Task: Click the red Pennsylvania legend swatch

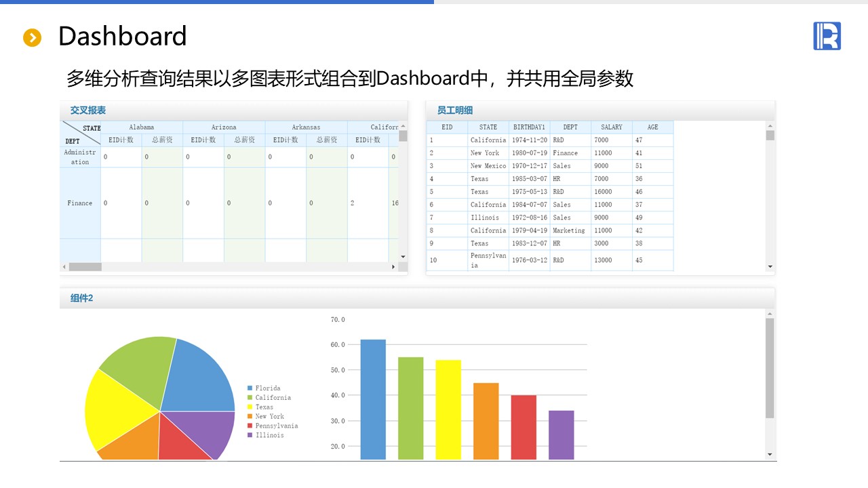Action: tap(250, 426)
